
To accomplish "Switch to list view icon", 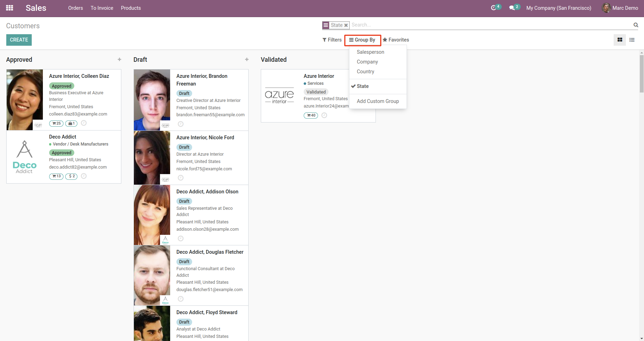I will [x=632, y=40].
